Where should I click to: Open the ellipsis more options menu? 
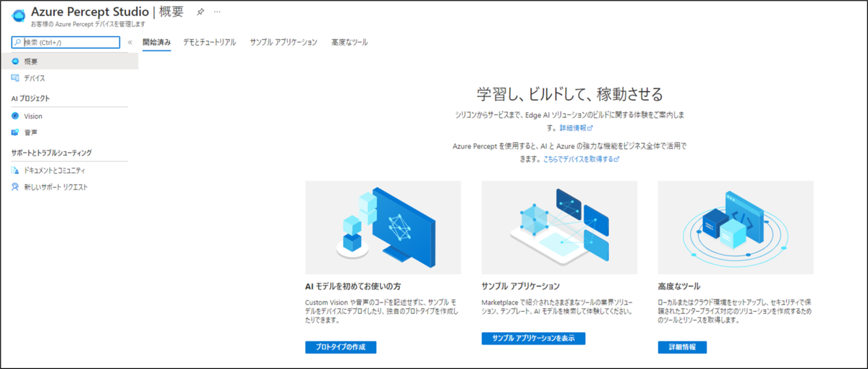[217, 13]
